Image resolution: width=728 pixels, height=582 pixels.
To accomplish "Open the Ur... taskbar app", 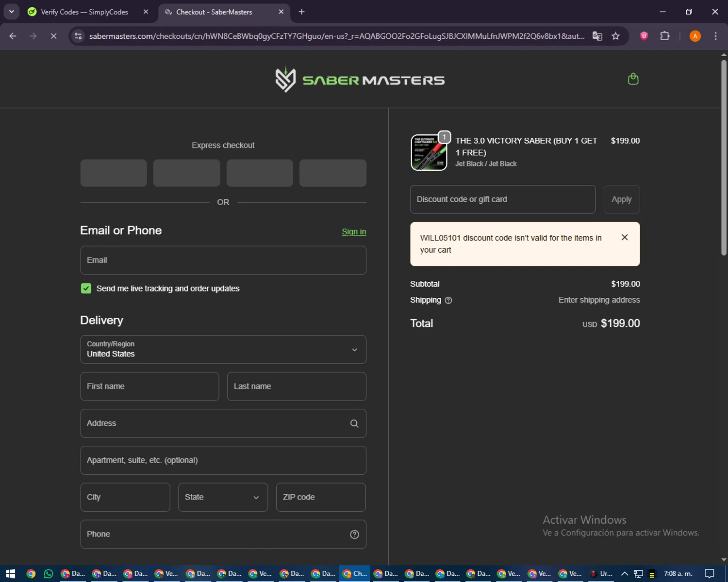I will 601,574.
